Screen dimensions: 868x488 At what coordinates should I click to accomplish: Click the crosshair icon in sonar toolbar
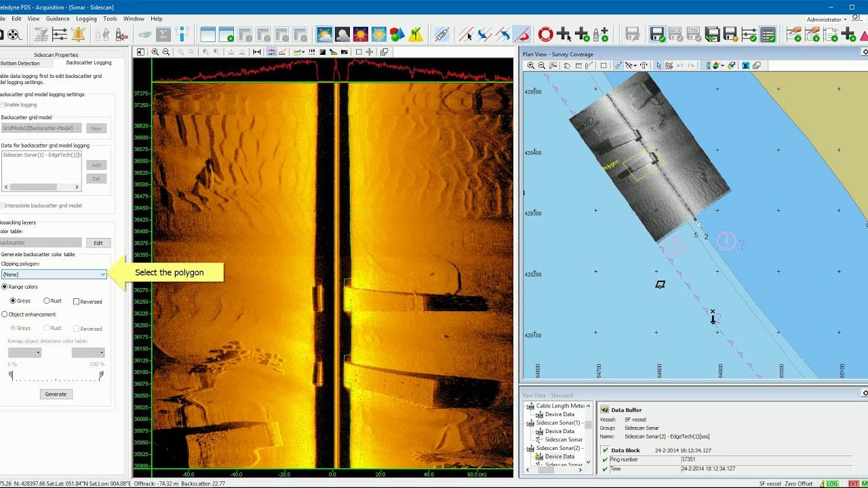click(x=370, y=52)
